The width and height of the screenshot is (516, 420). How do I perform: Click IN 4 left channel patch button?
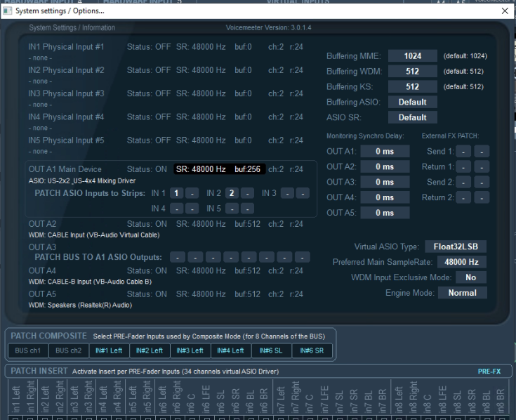pyautogui.click(x=176, y=209)
